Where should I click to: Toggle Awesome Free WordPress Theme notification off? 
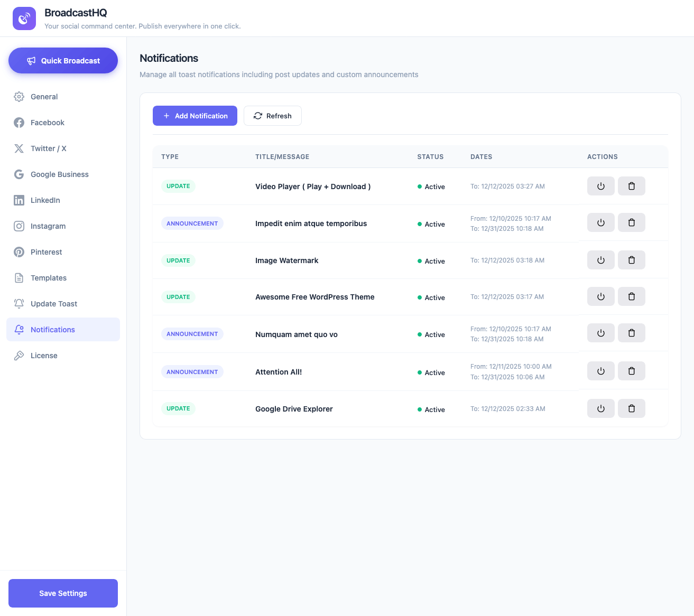(x=600, y=296)
